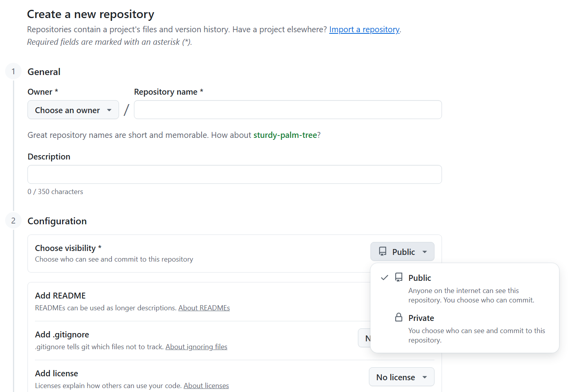Click the Import a repository link
This screenshot has height=392, width=572.
[364, 29]
